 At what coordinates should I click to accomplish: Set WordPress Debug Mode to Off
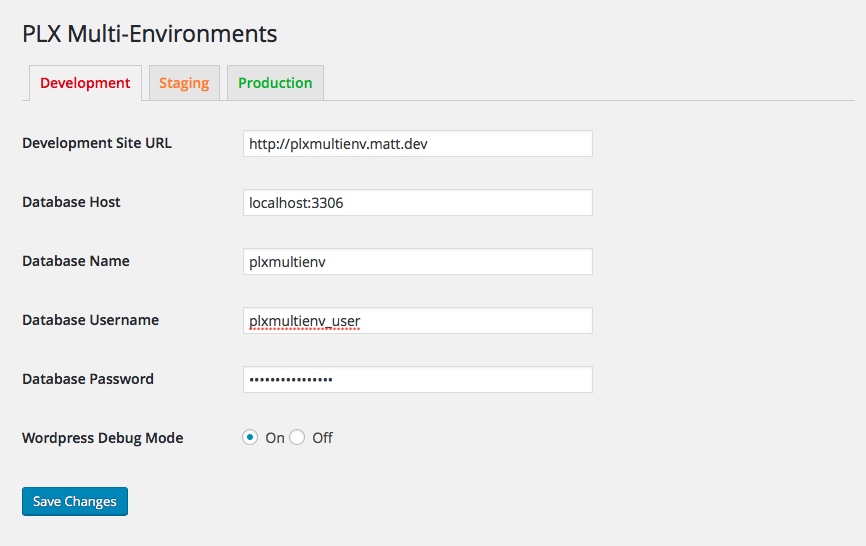tap(297, 438)
